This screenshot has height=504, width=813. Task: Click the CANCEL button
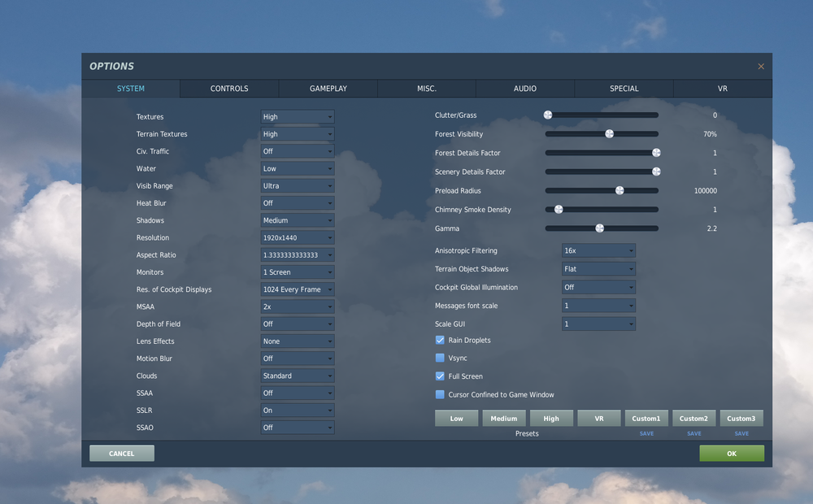(122, 453)
